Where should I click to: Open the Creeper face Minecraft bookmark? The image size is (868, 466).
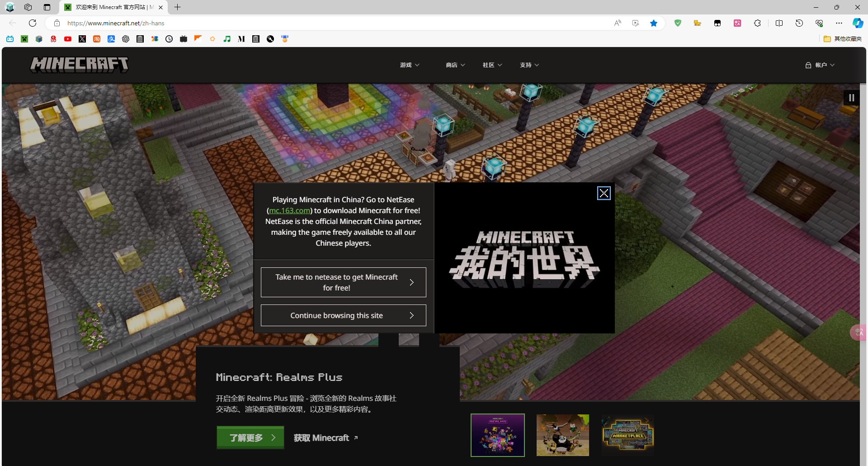(x=24, y=39)
